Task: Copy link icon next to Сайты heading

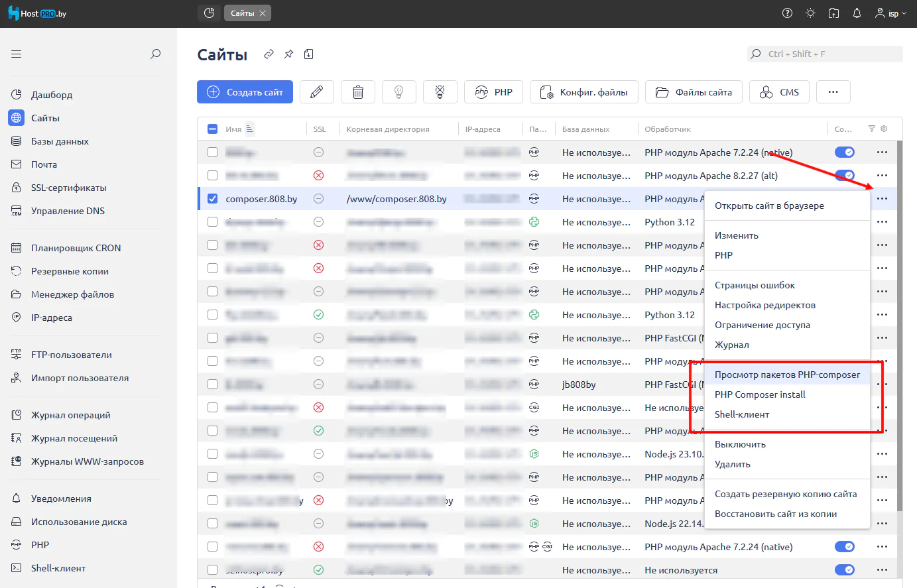Action: (269, 54)
